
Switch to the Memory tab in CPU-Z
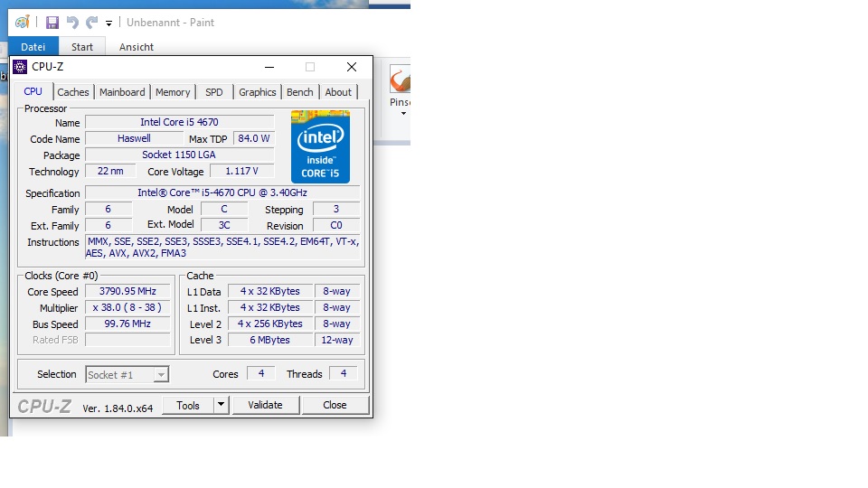point(173,92)
